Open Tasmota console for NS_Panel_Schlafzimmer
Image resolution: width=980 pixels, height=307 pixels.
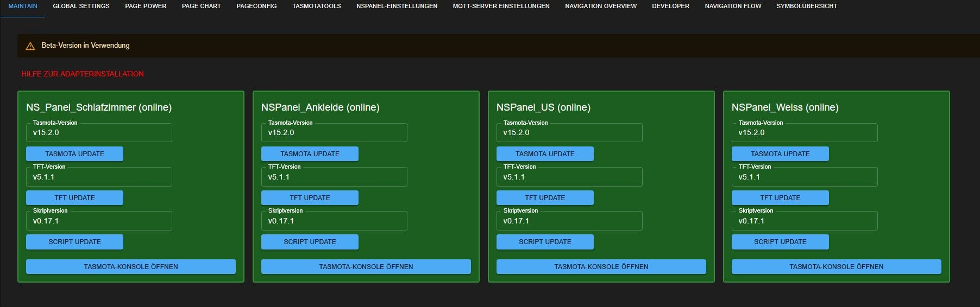(131, 266)
